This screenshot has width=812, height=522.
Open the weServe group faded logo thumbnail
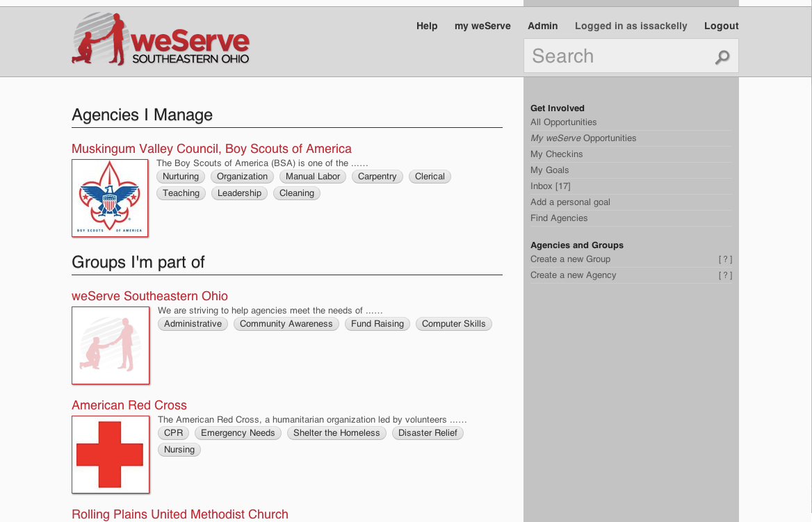[x=111, y=345]
